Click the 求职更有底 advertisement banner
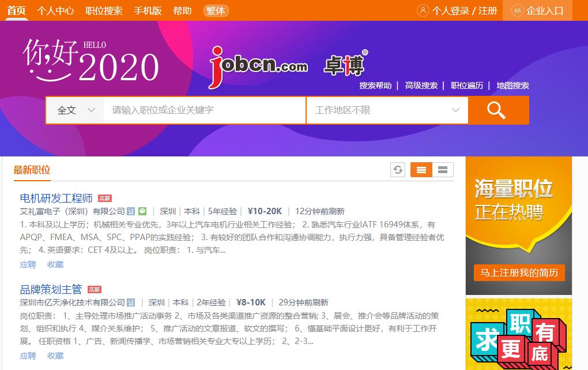Screen dimensions: 588x370 (x=519, y=334)
